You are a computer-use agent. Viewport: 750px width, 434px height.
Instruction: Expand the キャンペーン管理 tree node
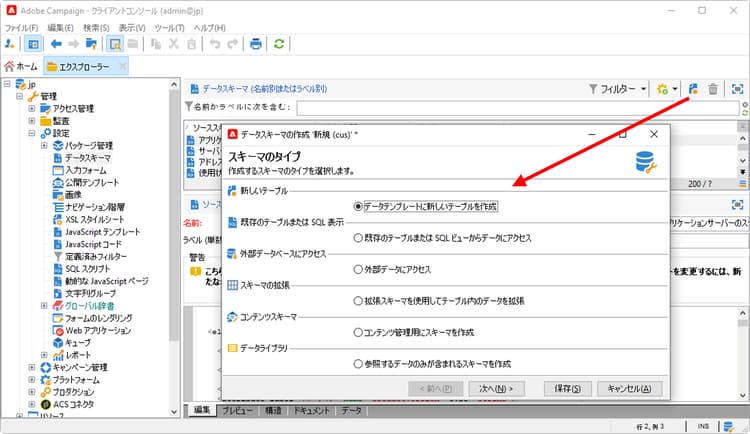coord(32,367)
